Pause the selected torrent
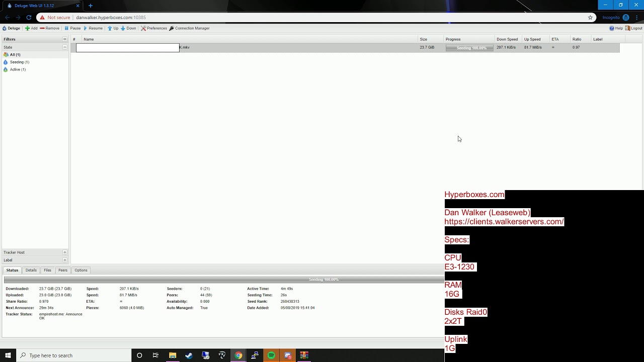Screen dimensions: 644x362 point(72,28)
